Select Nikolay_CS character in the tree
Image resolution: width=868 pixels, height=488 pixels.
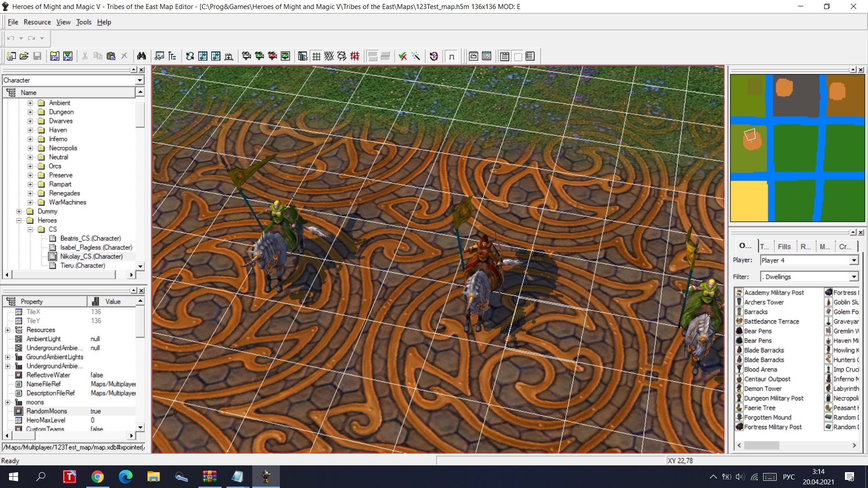tap(91, 257)
